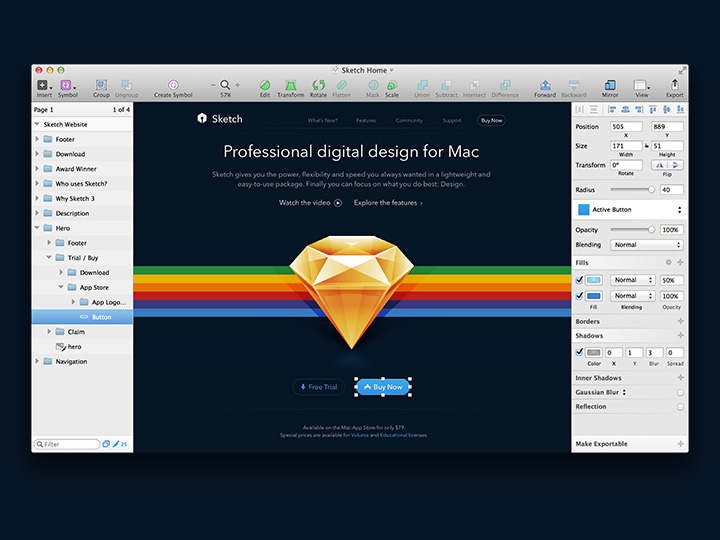Click the Create Symbol icon
This screenshot has height=540, width=720.
[x=173, y=85]
